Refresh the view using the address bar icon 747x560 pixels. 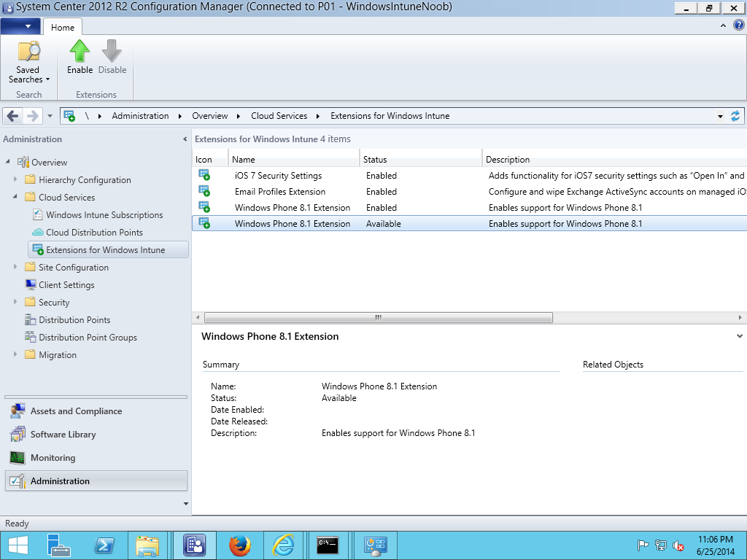coord(735,116)
